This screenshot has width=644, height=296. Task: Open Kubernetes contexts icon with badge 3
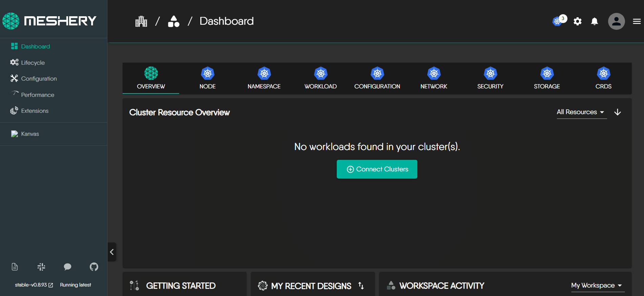tap(559, 20)
